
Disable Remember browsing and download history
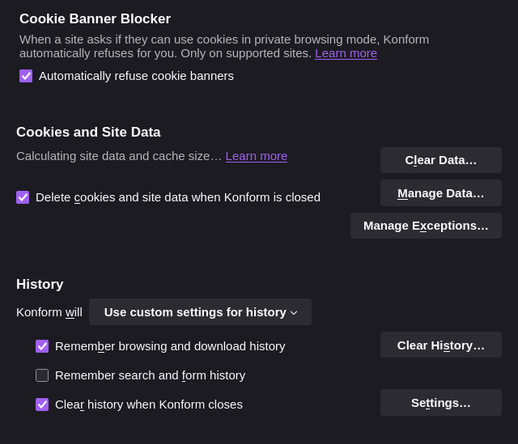[42, 346]
